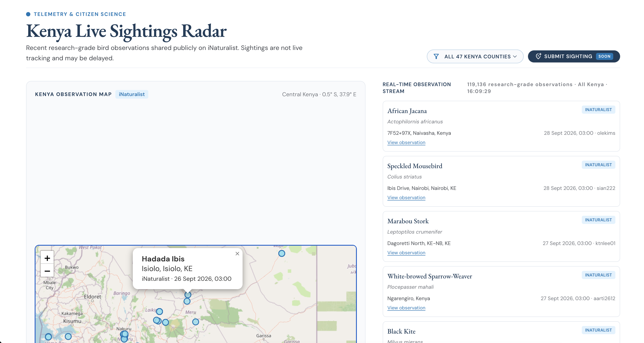View observation for Speckled Mousebird
The image size is (644, 343).
[x=406, y=197]
